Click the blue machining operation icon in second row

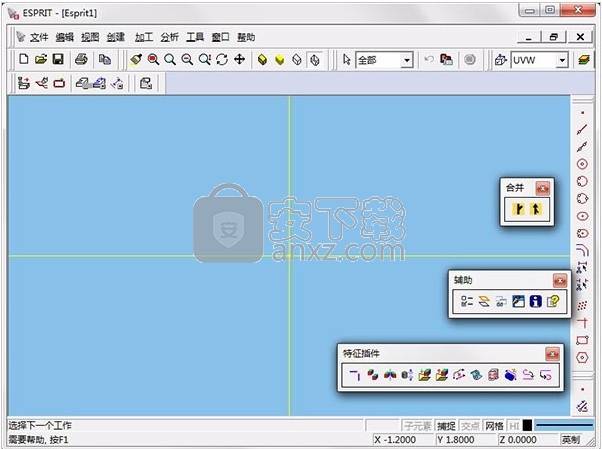tap(99, 83)
